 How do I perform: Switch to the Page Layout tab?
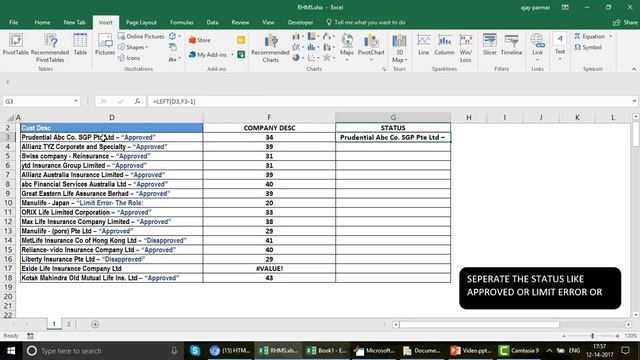point(141,22)
